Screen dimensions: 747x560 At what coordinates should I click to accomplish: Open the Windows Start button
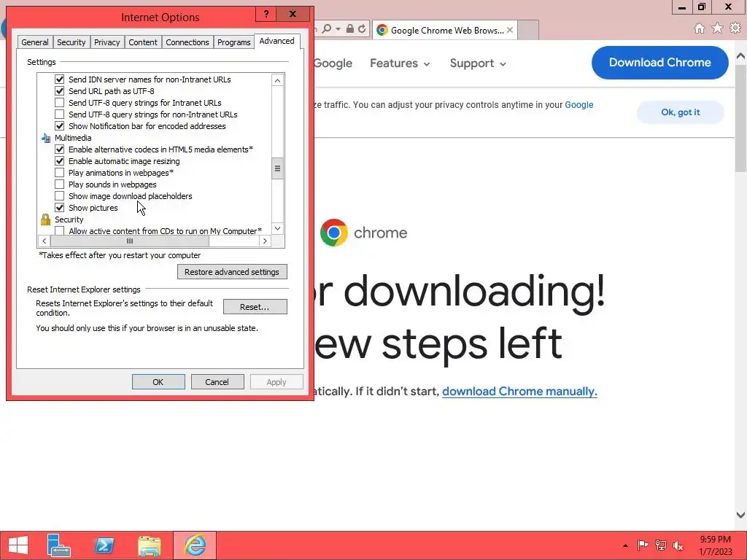coord(18,545)
